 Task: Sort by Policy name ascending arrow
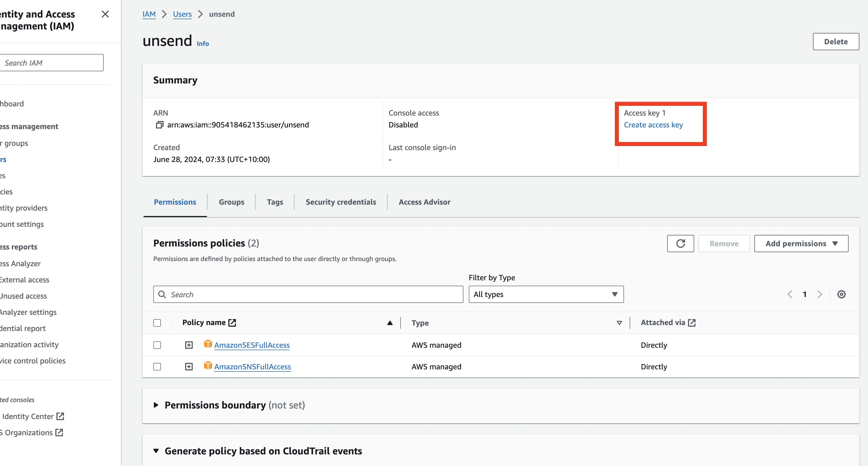click(390, 323)
